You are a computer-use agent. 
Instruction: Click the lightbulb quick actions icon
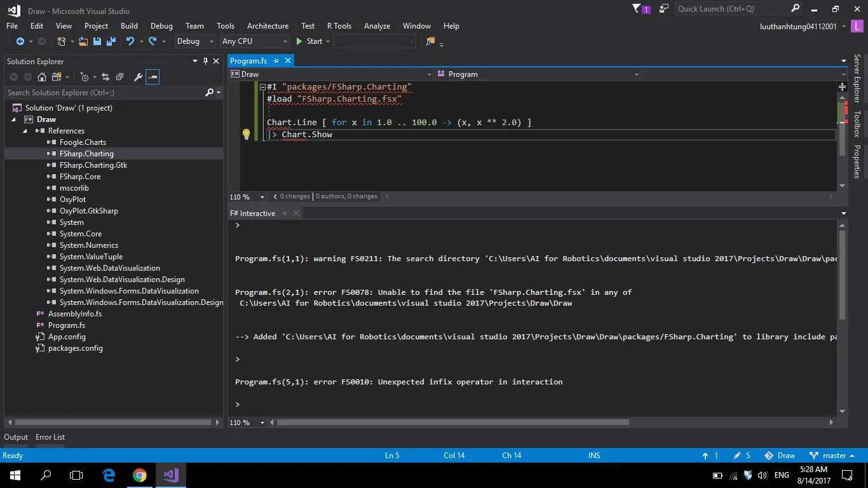pyautogui.click(x=247, y=134)
